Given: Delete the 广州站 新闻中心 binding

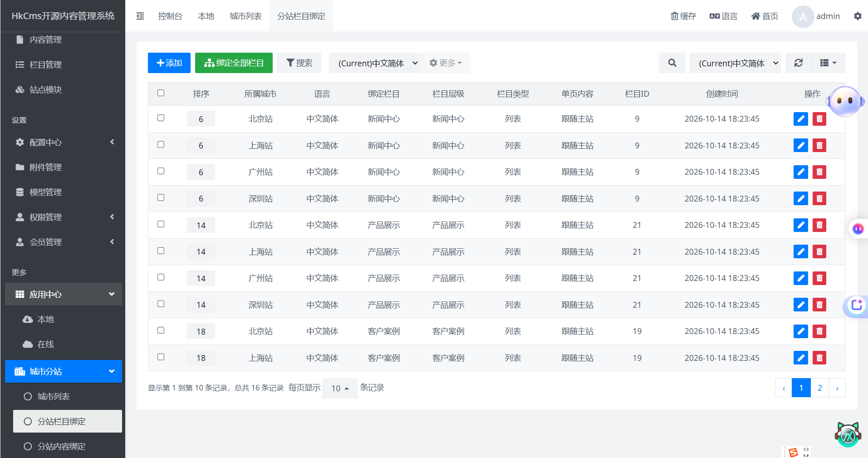Looking at the screenshot, I should [819, 172].
